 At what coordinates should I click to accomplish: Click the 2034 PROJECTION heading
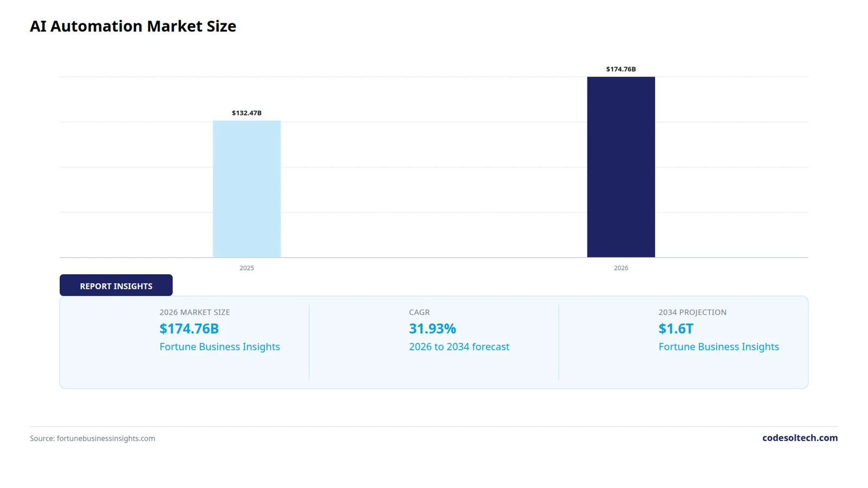click(692, 312)
